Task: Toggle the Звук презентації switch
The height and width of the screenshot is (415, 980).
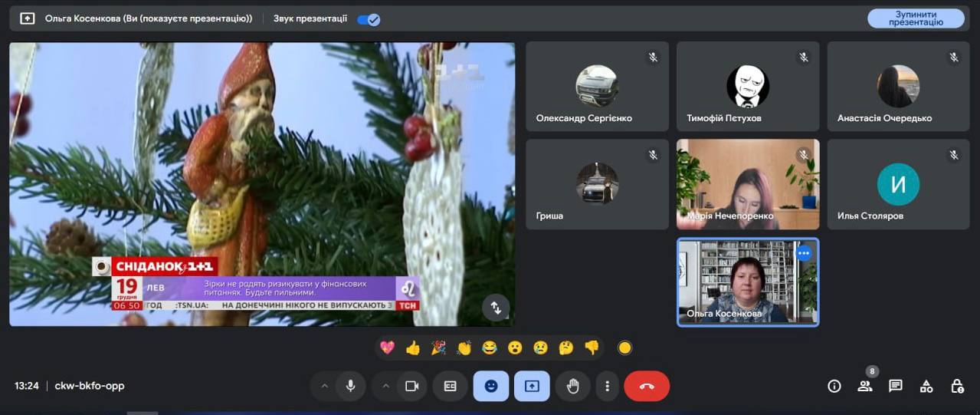Action: click(x=369, y=19)
